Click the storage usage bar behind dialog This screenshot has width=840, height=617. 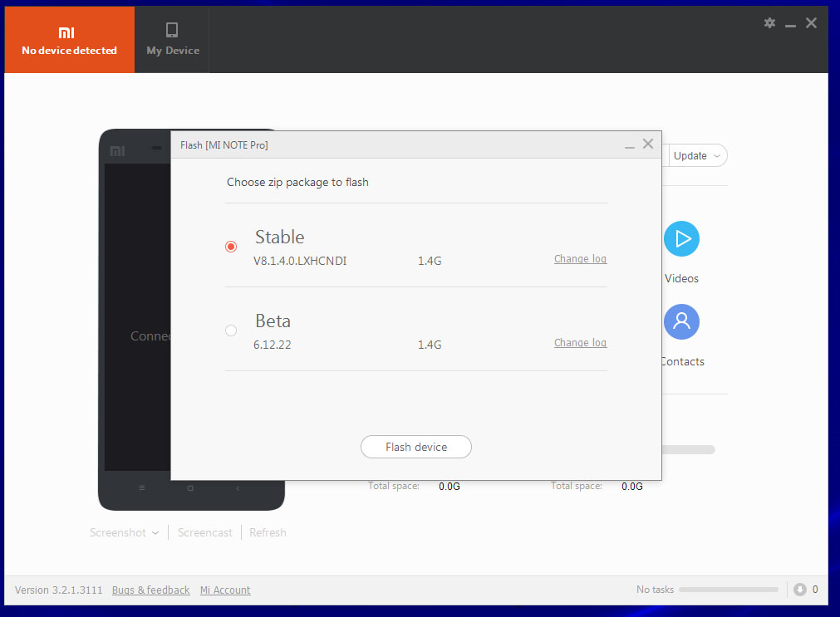coord(689,450)
